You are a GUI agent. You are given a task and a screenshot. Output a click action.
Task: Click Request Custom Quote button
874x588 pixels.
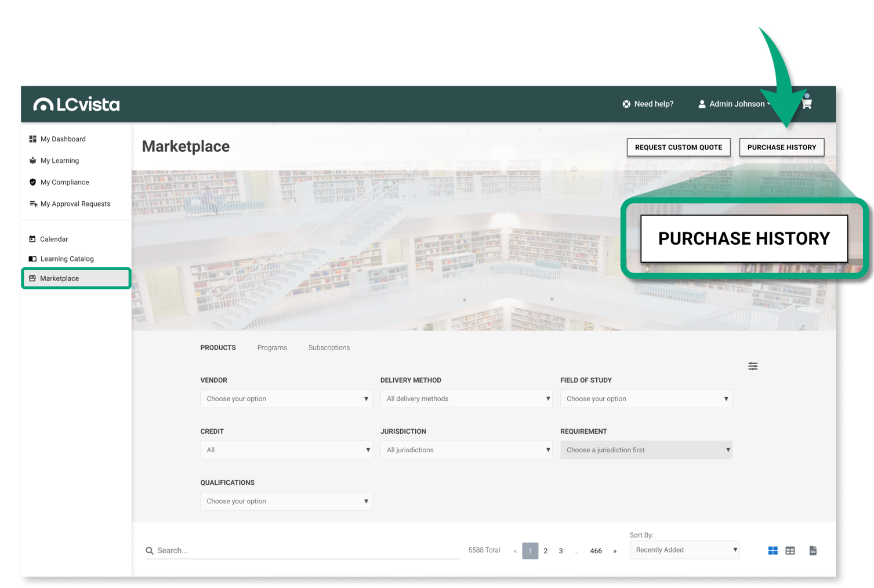click(x=678, y=147)
